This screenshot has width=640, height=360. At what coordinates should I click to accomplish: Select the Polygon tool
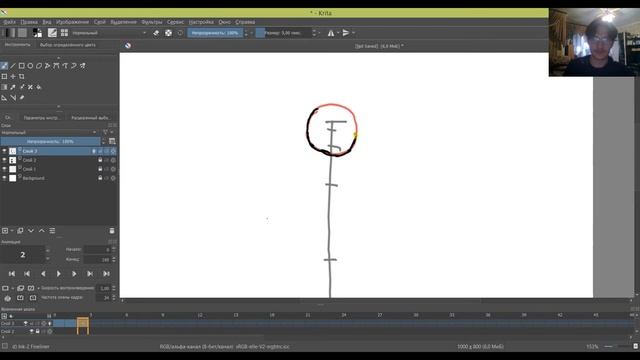click(39, 66)
